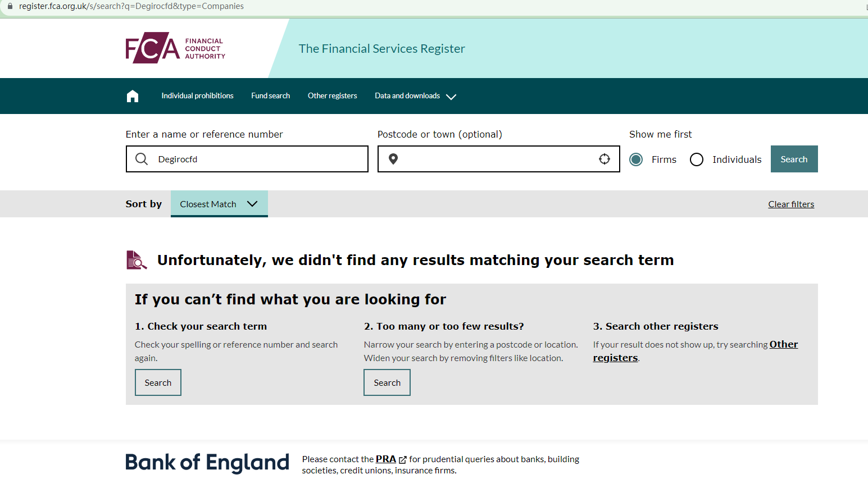
Task: Click Search under Check your search term
Action: 158,382
